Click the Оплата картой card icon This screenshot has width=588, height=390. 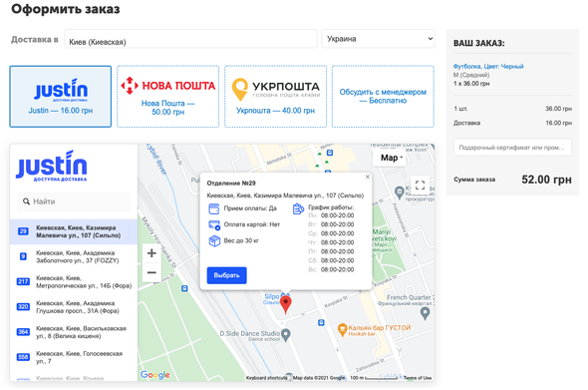coord(214,224)
